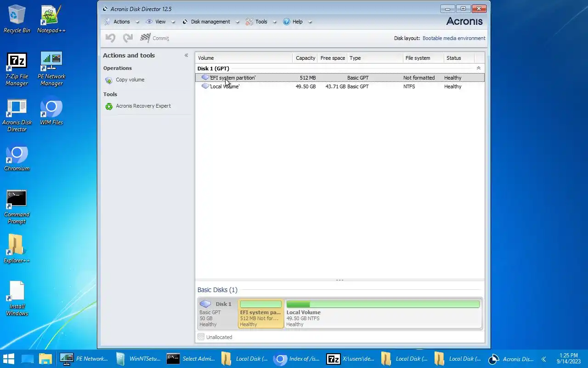Show hidden taskbar icons chevron
The width and height of the screenshot is (588, 368).
[x=543, y=359]
